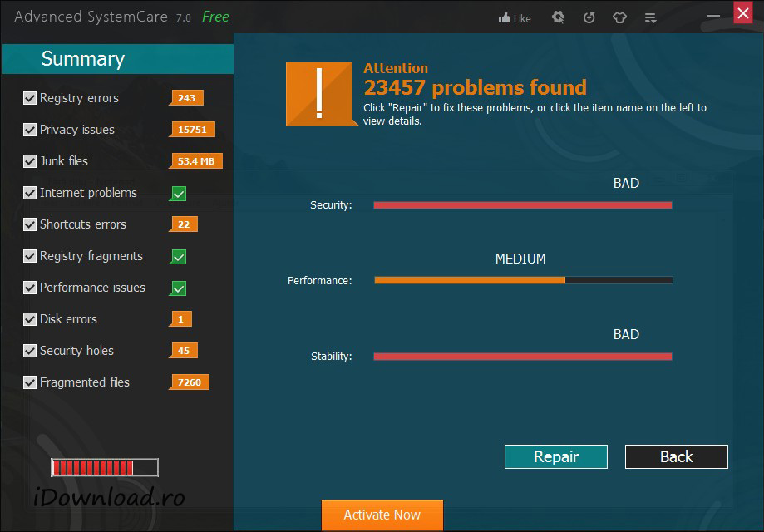Click Registry errors count badge 243
The image size is (764, 532).
click(x=186, y=98)
